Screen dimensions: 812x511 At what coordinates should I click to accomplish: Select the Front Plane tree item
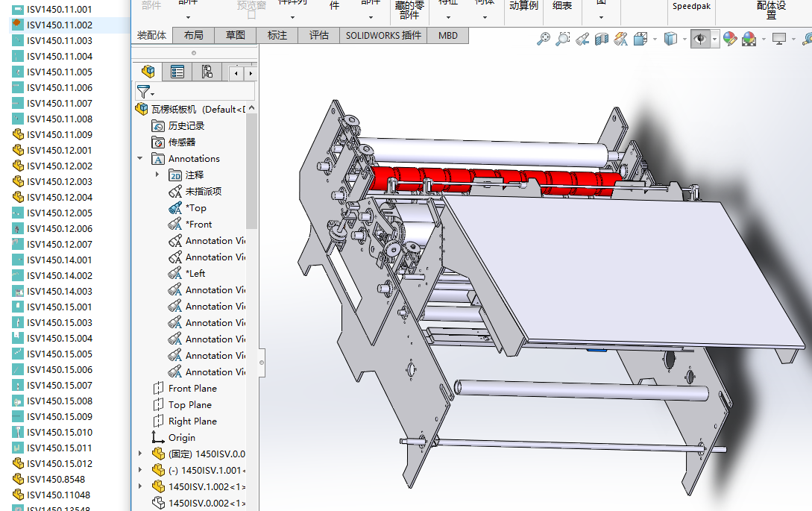[x=192, y=389]
